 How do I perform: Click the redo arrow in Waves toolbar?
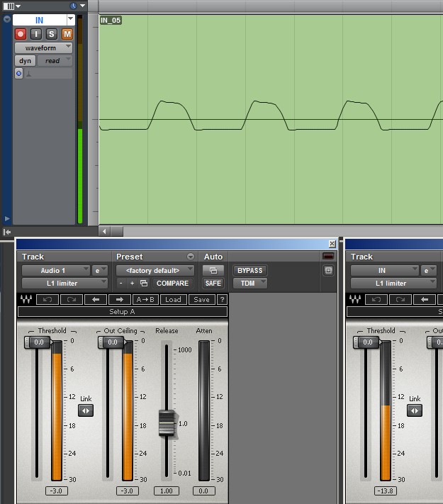(71, 300)
